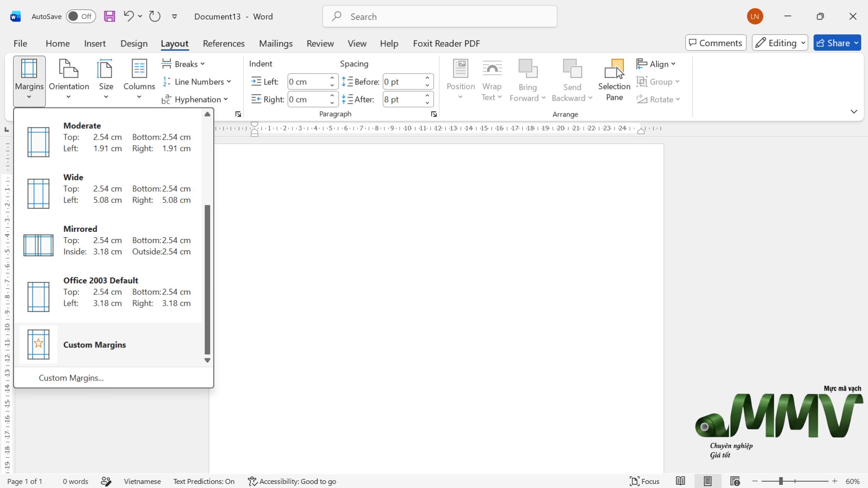The height and width of the screenshot is (488, 868).
Task: Change the Vietnamese language setting
Action: coord(142,482)
